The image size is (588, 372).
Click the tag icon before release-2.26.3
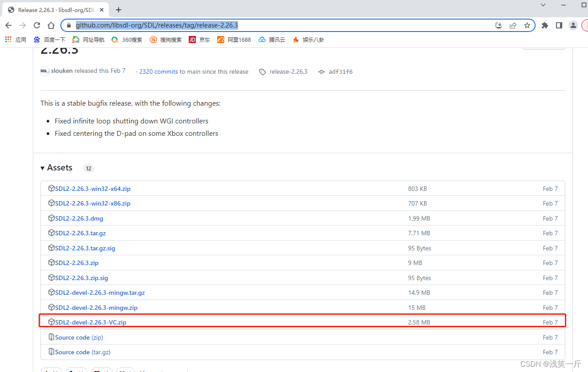pyautogui.click(x=263, y=72)
